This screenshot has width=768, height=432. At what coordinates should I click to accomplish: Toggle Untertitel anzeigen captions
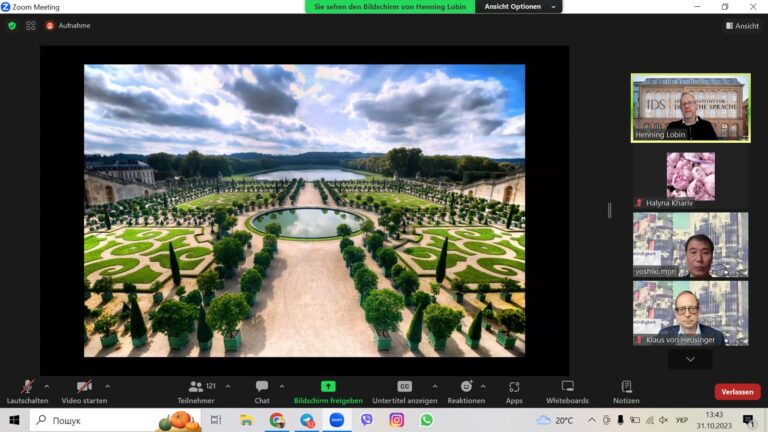pyautogui.click(x=405, y=392)
